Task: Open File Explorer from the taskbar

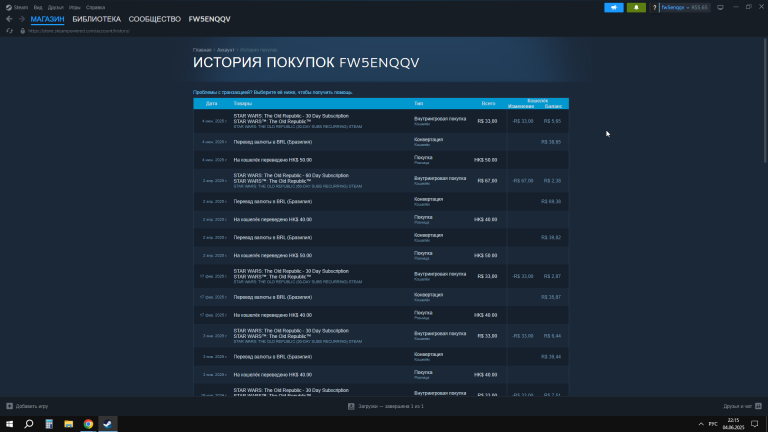Action: [69, 424]
